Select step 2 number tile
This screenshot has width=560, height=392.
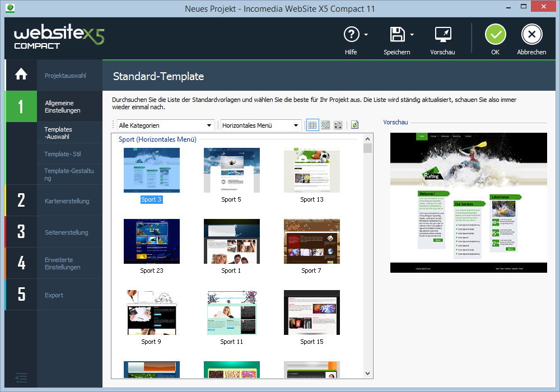click(x=21, y=200)
